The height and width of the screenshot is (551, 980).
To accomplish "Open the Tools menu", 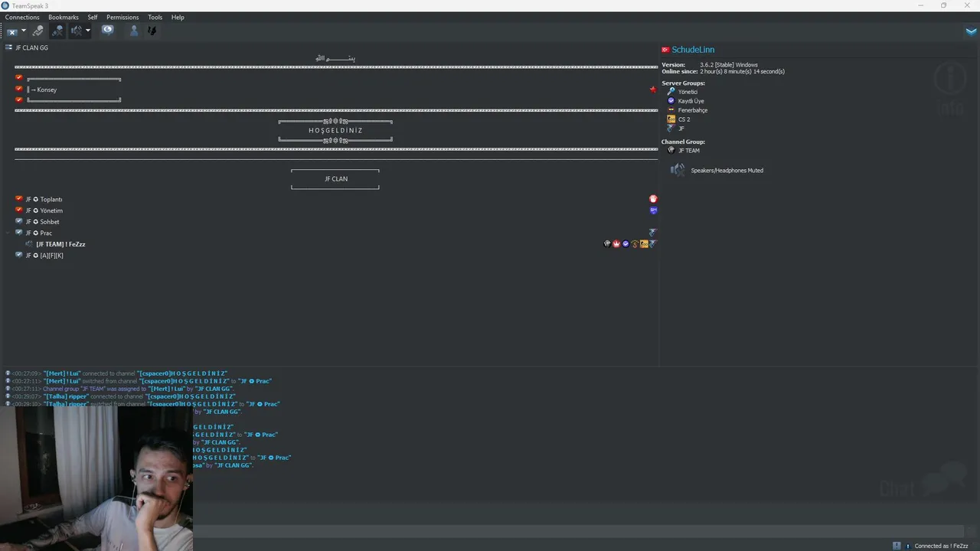I will [x=155, y=17].
